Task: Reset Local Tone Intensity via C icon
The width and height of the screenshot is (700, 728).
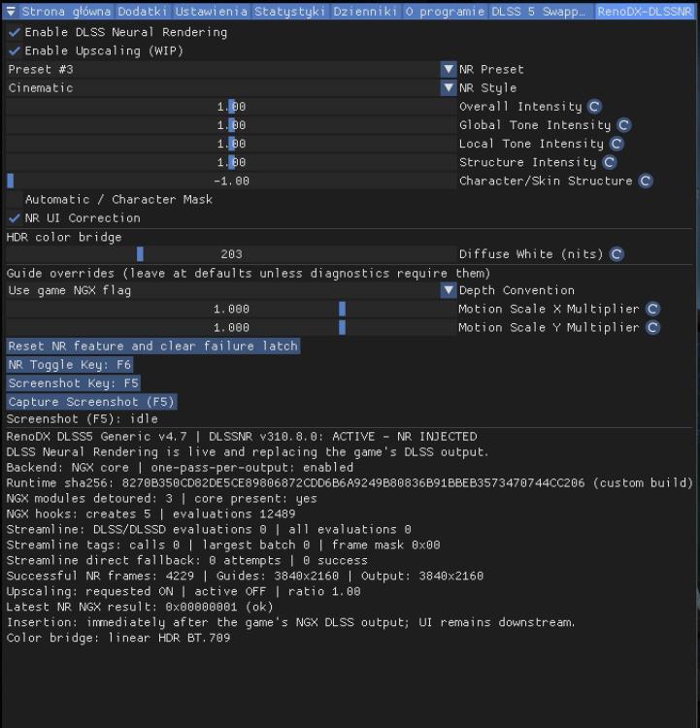Action: 617,144
